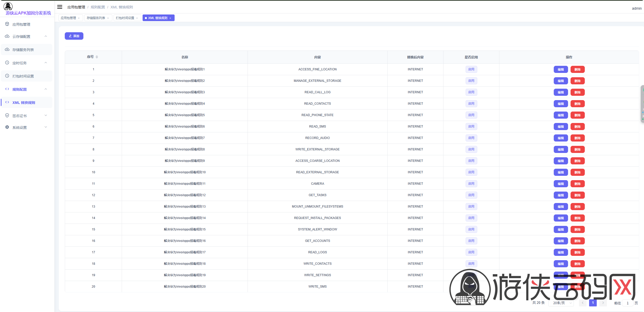Close the XML 替换规则 tab

(x=170, y=18)
